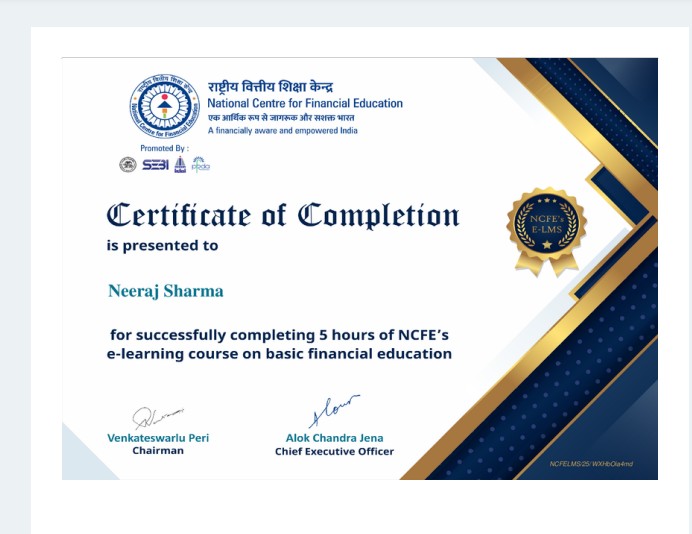This screenshot has height=534, width=692.
Task: Click 'for successfully completing 5 hours of NCFE's'
Action: click(279, 335)
